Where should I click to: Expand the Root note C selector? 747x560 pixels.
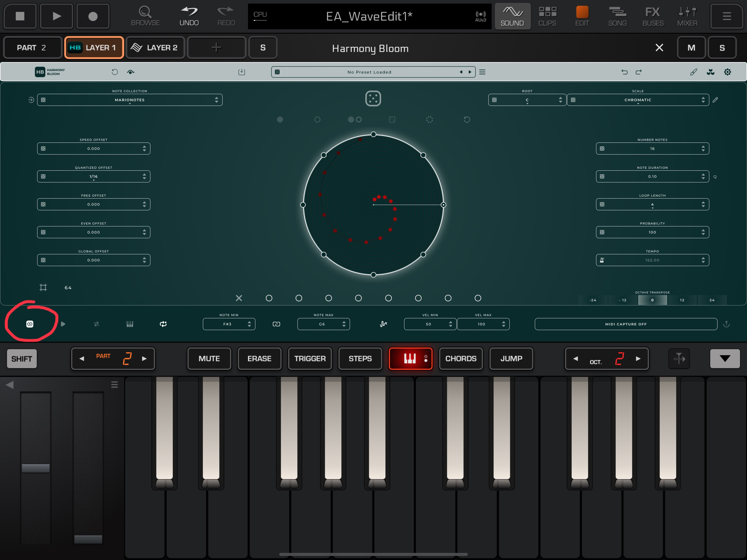click(x=527, y=100)
